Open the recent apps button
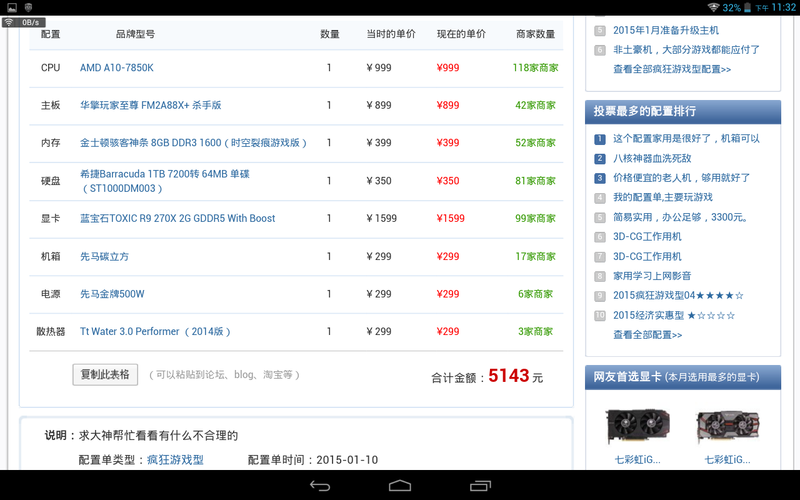800x500 pixels. click(480, 486)
